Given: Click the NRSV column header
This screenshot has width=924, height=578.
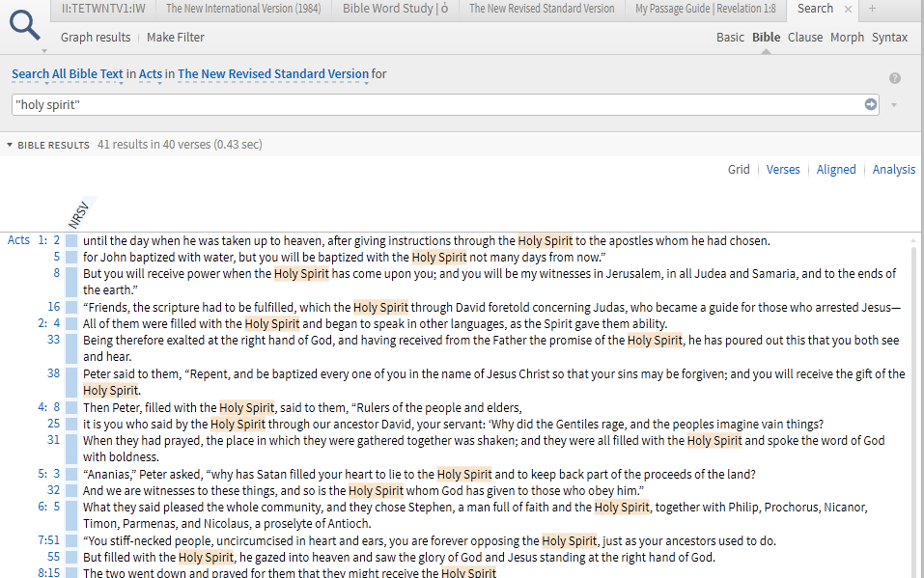Looking at the screenshot, I should click(79, 214).
